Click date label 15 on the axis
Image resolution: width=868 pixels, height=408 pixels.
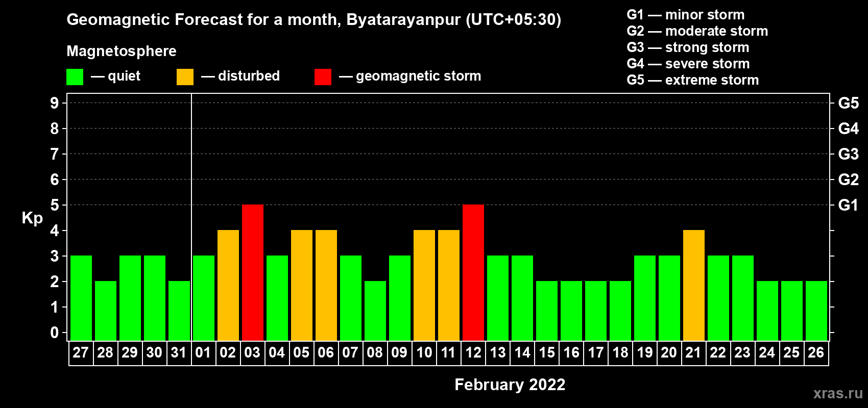(x=546, y=352)
